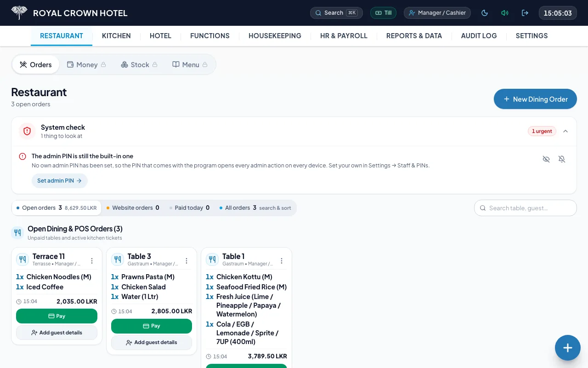The image size is (588, 368).
Task: Click the New Dining Order button
Action: coord(535,99)
